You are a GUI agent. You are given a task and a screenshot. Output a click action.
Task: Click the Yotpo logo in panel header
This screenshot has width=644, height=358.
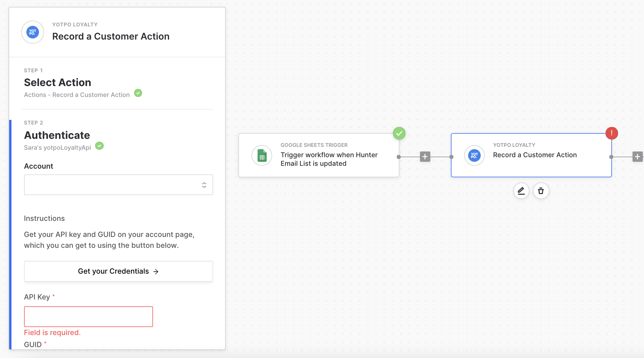tap(33, 32)
